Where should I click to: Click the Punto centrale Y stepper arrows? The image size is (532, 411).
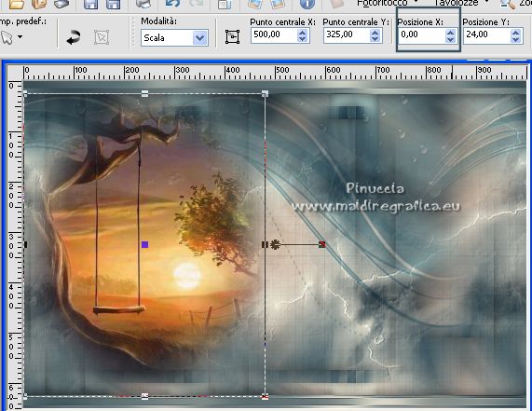(375, 35)
